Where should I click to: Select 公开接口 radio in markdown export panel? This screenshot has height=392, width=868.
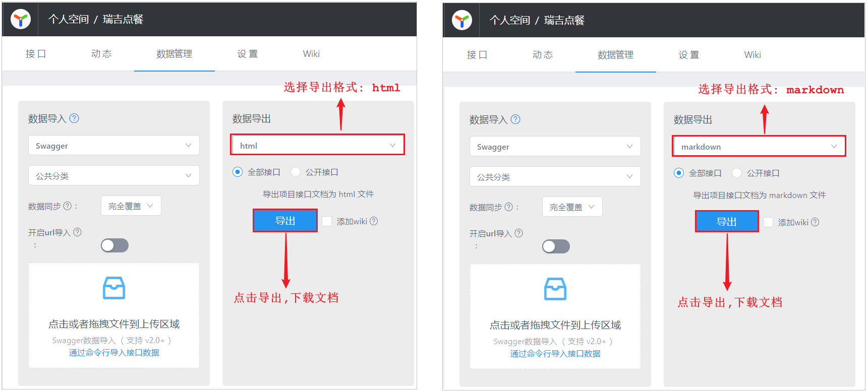[737, 173]
